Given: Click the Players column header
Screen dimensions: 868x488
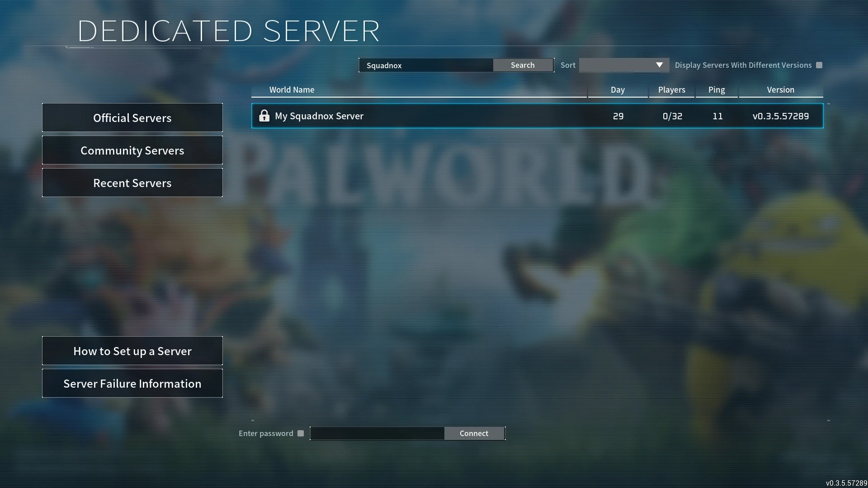Looking at the screenshot, I should tap(672, 89).
